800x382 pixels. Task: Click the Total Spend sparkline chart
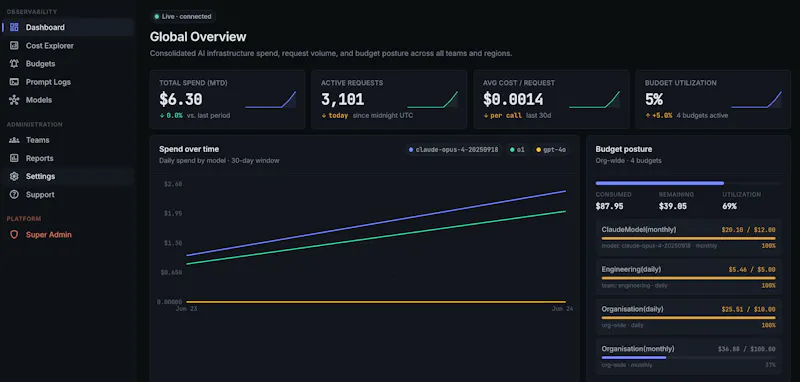coord(270,99)
